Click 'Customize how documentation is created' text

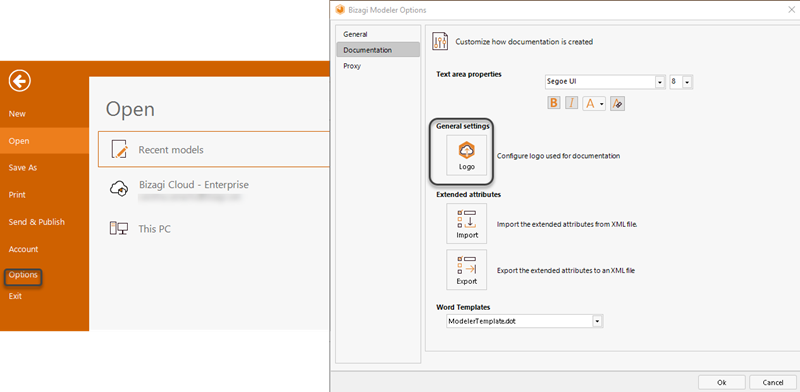(x=524, y=42)
